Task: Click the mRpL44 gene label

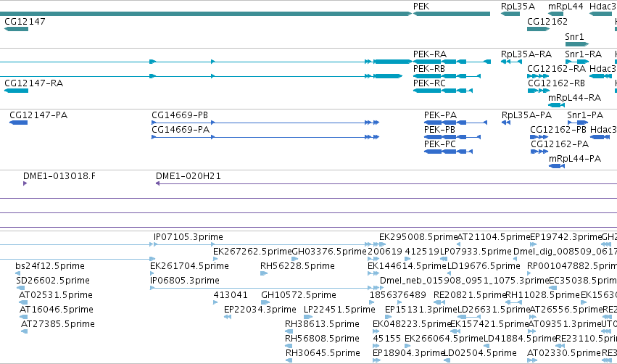Action: pyautogui.click(x=566, y=7)
